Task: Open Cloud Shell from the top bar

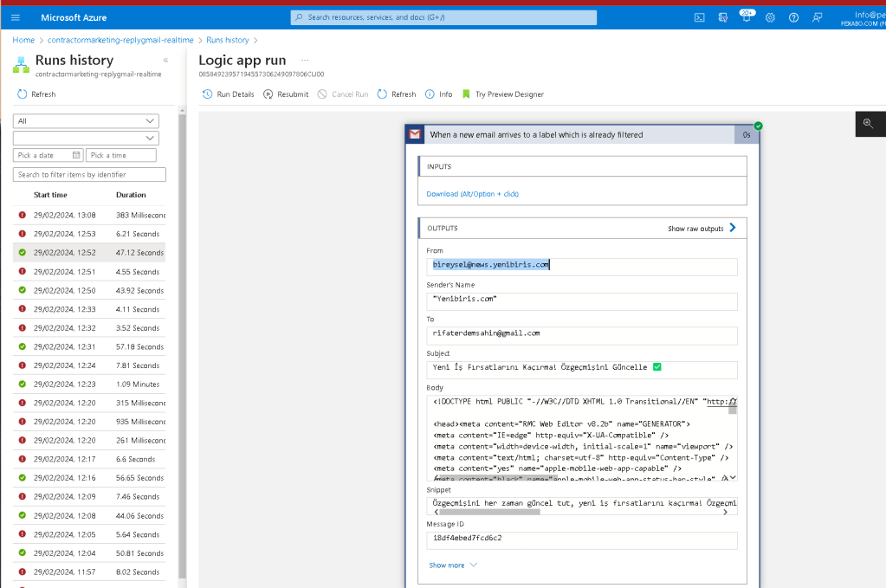Action: tap(700, 17)
